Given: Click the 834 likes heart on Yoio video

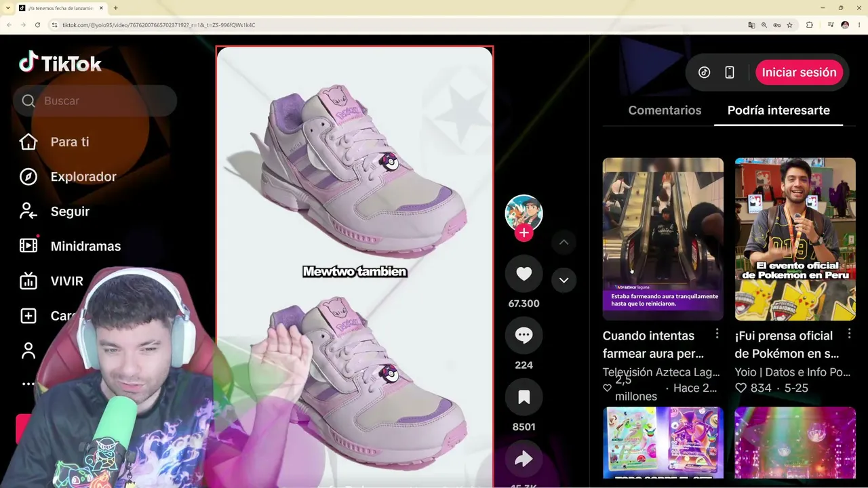Looking at the screenshot, I should click(741, 388).
